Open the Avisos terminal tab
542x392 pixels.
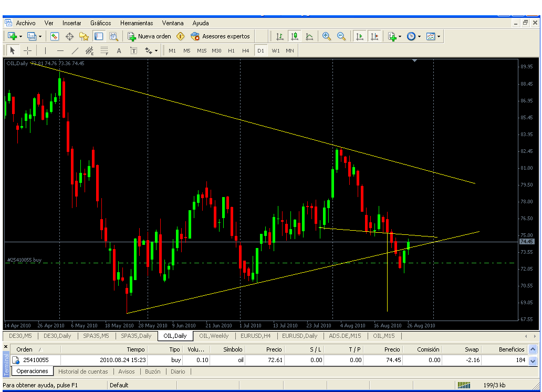[127, 371]
